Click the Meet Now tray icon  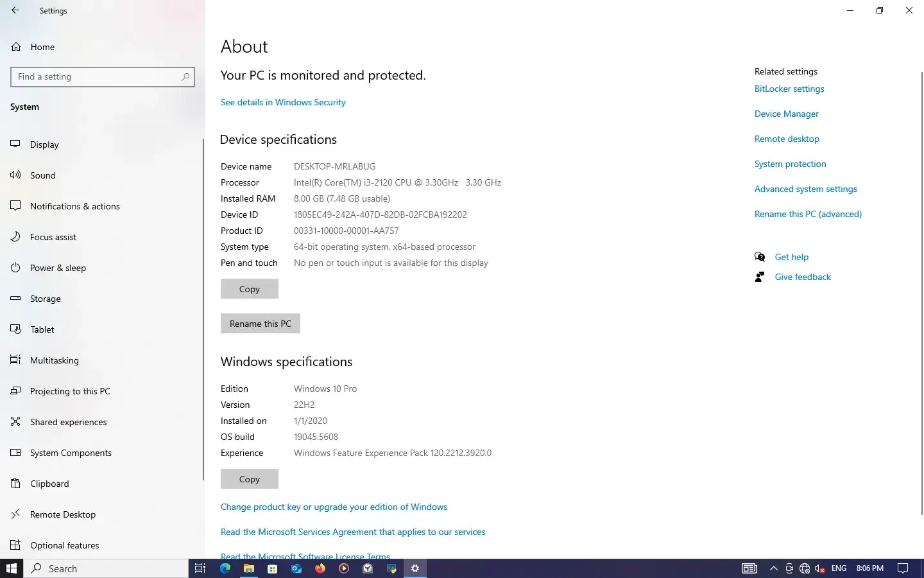click(789, 568)
